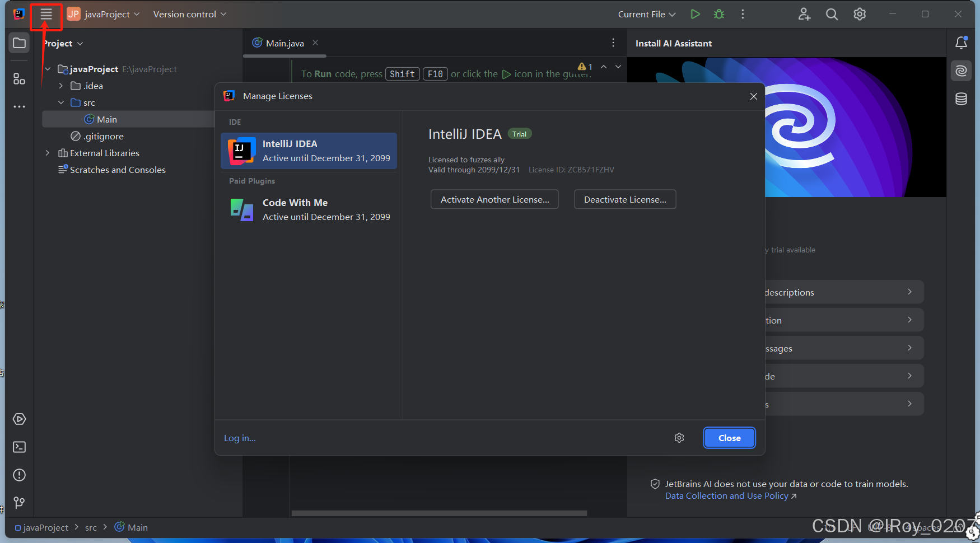
Task: Open the Git version control tool window
Action: [19, 503]
